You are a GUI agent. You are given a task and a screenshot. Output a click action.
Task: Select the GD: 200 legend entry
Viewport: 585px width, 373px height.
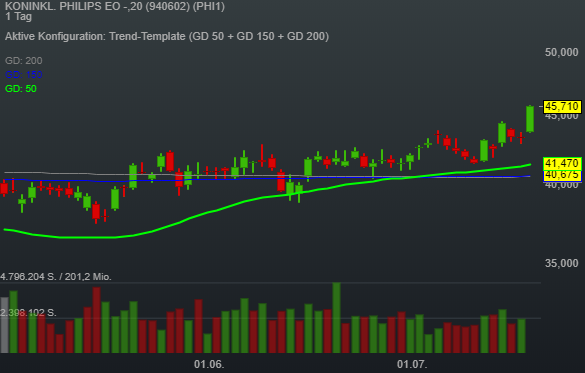24,60
